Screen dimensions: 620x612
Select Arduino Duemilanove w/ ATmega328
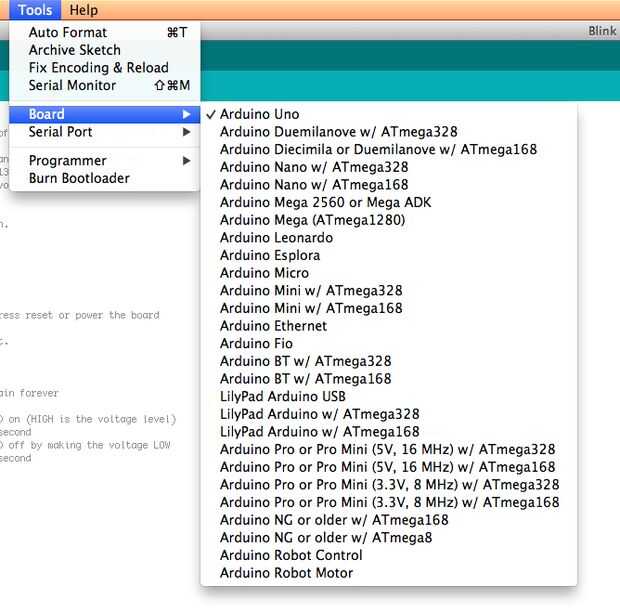[389, 132]
